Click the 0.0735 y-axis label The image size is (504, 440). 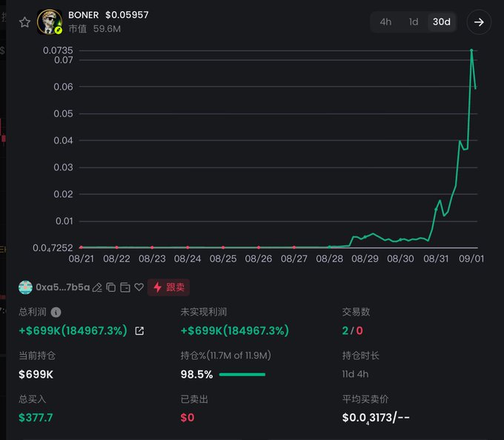(x=58, y=50)
